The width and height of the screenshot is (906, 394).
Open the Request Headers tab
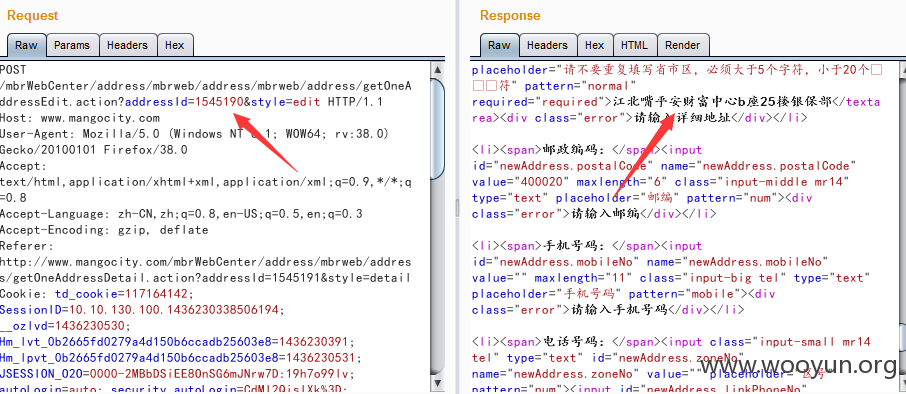click(127, 45)
